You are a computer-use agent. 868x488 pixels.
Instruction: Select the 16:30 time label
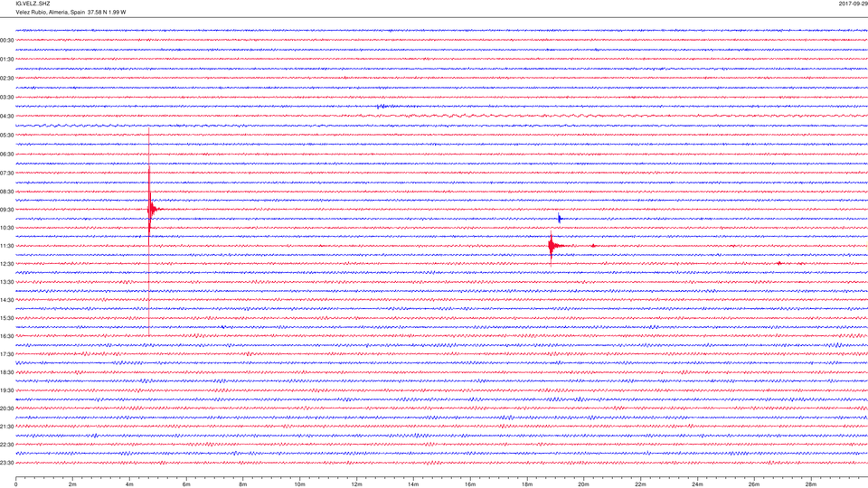[7, 336]
